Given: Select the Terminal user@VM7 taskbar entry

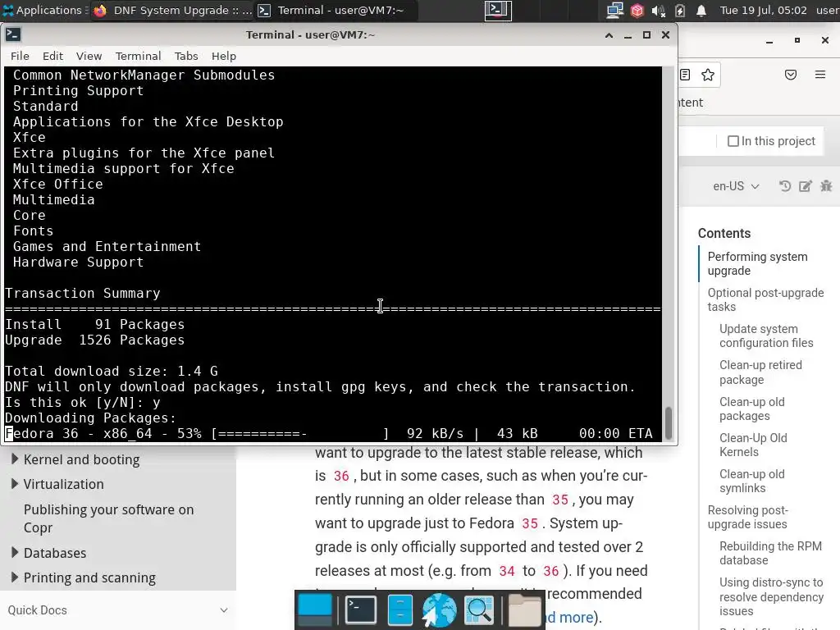Looking at the screenshot, I should click(336, 10).
